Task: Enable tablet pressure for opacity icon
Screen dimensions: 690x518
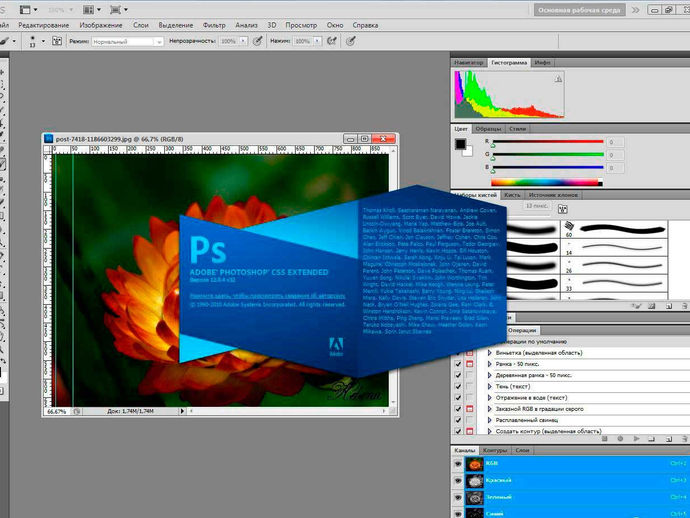Action: [258, 41]
